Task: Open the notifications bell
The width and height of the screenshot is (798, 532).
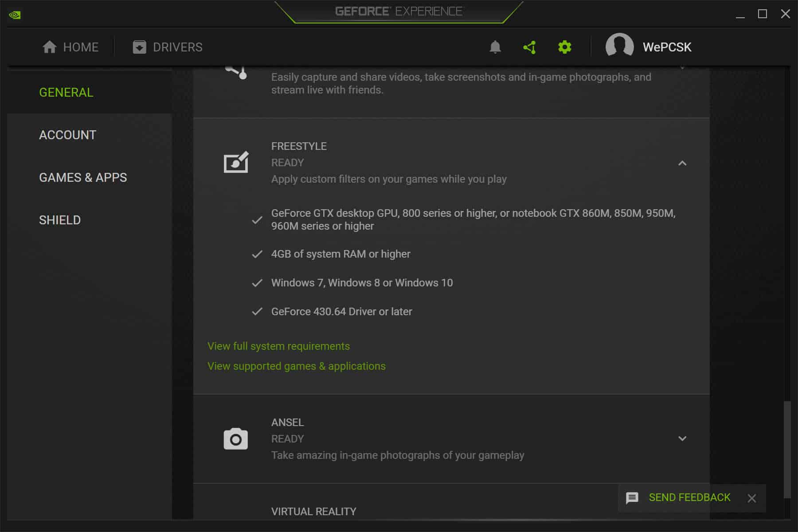Action: [495, 47]
